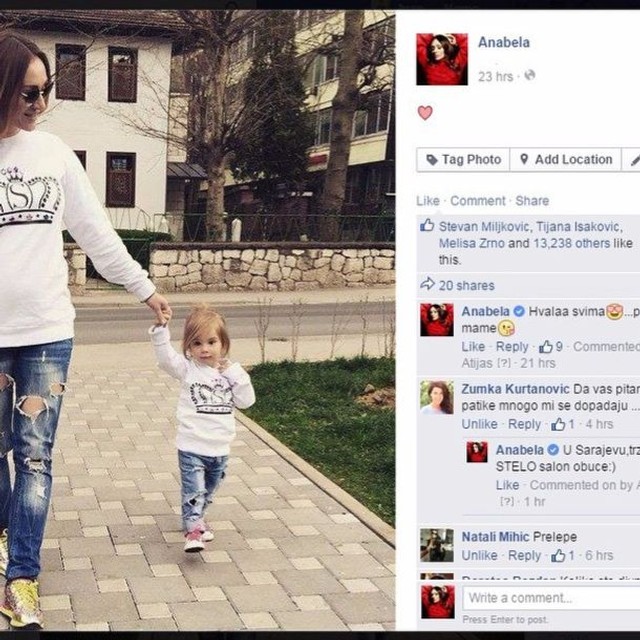The height and width of the screenshot is (640, 640).
Task: Share the photo via the Share link
Action: [x=532, y=201]
